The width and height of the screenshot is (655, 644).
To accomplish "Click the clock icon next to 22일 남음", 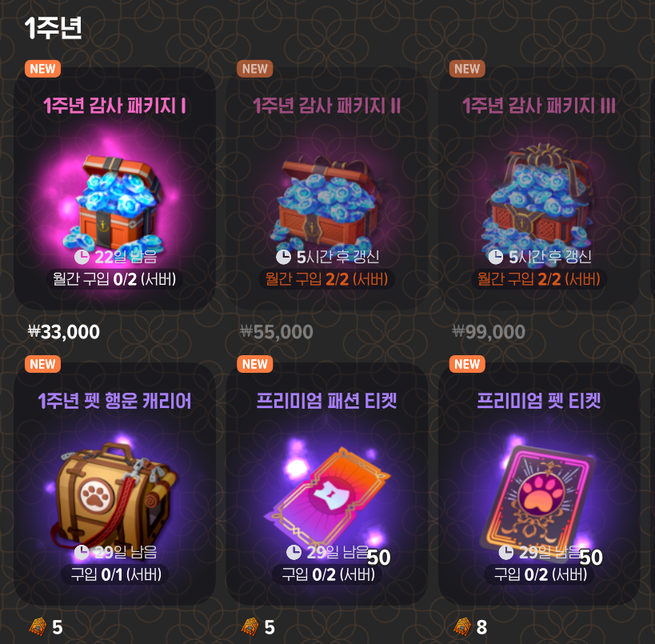I will coord(82,257).
